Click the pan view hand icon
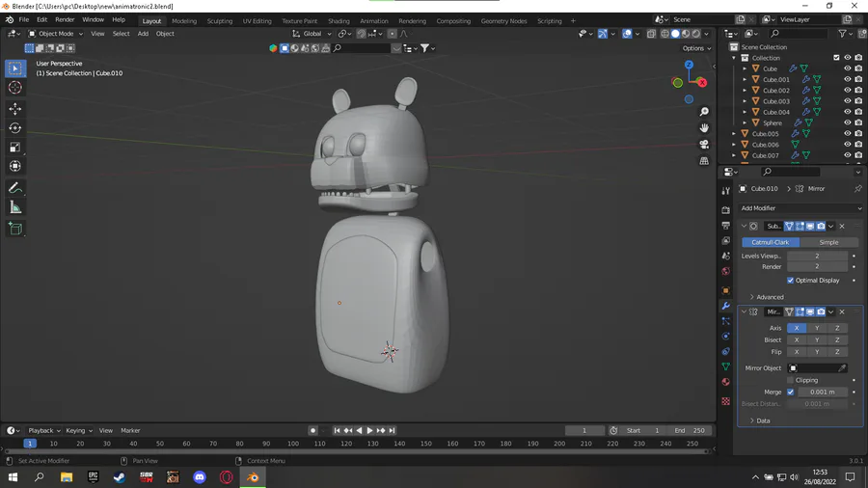Viewport: 868px width, 488px height. point(704,128)
